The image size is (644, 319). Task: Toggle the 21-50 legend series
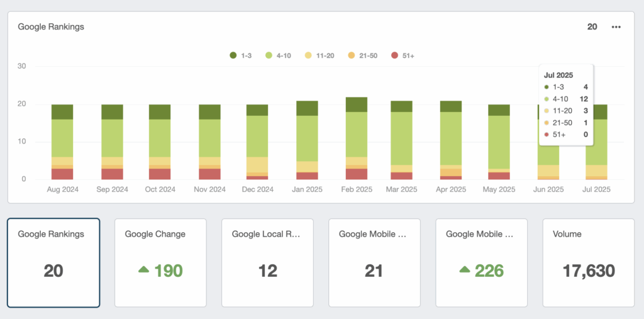pos(362,55)
